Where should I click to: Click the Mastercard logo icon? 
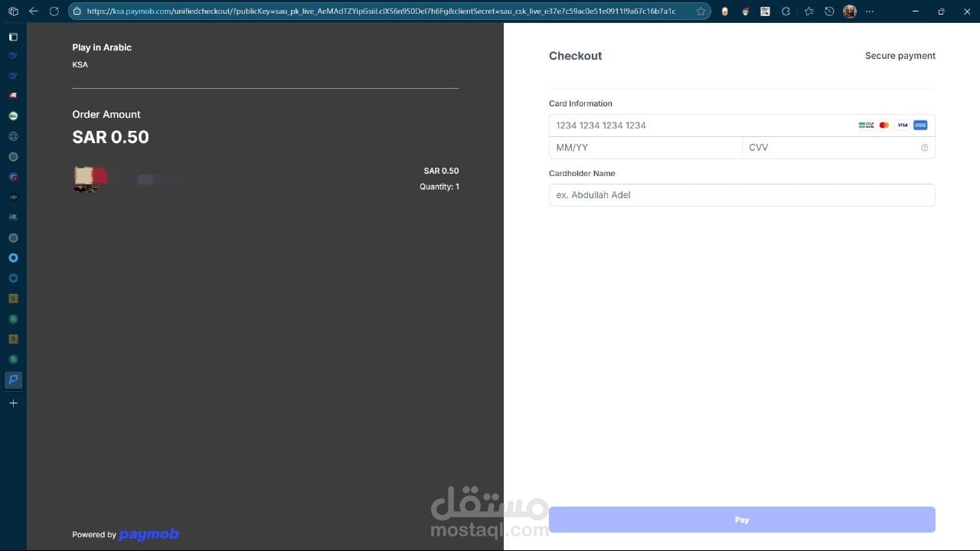[x=884, y=126]
